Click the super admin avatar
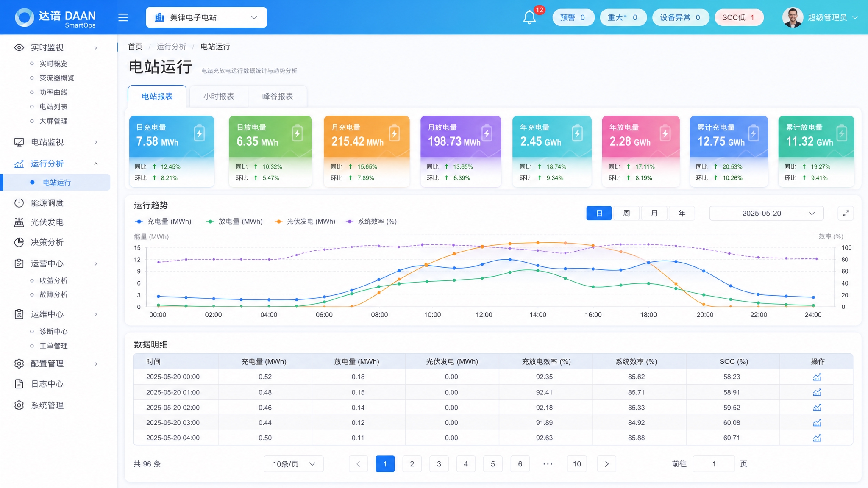Screen dimensions: 868x488 (793, 17)
